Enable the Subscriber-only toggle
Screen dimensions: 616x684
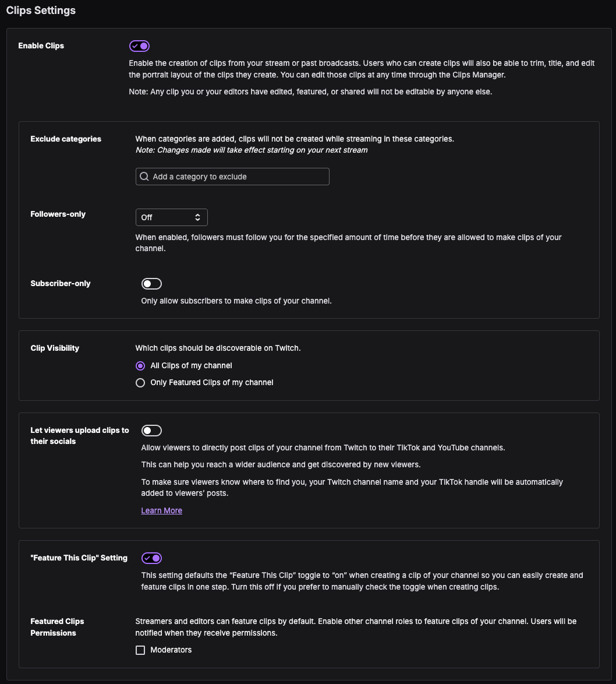tap(151, 284)
